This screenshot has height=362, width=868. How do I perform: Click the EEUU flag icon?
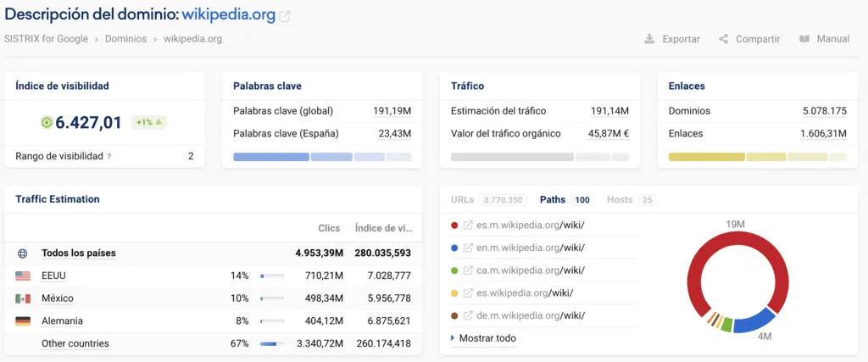[23, 276]
